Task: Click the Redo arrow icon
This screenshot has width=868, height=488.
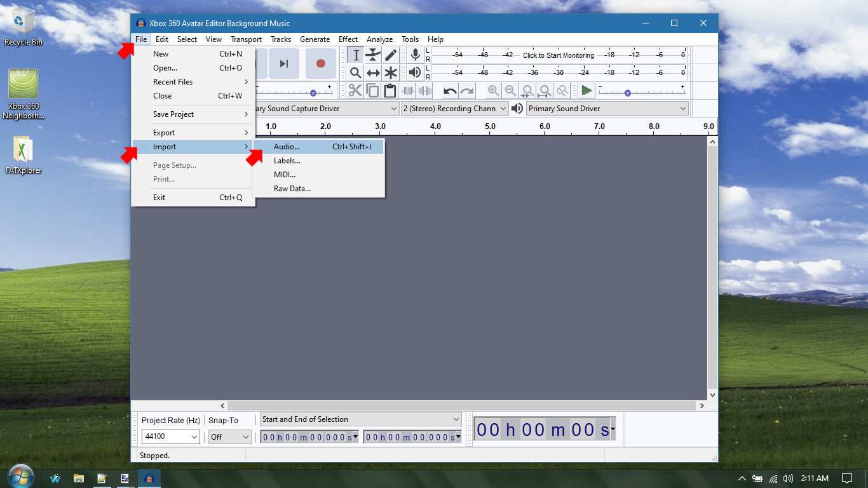Action: click(x=467, y=91)
